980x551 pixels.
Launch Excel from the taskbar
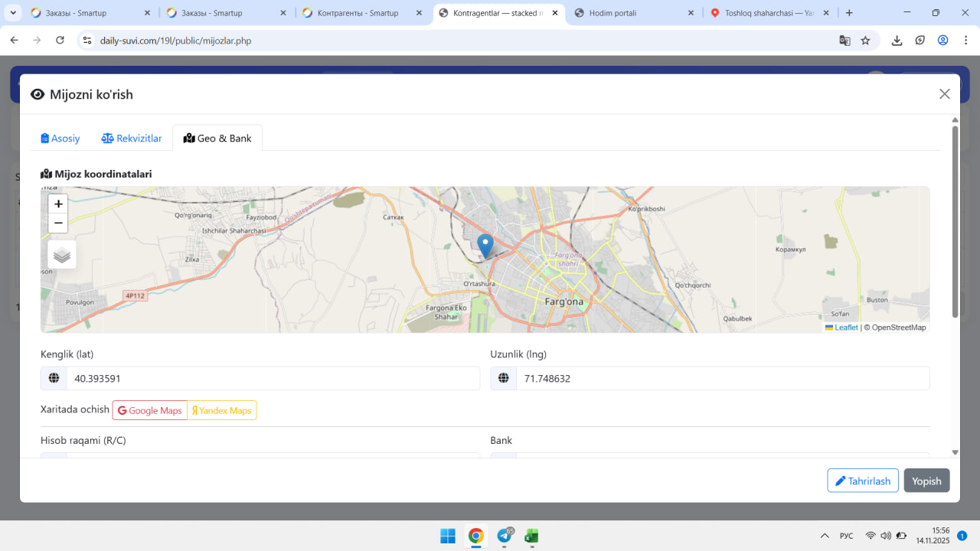[x=531, y=536]
